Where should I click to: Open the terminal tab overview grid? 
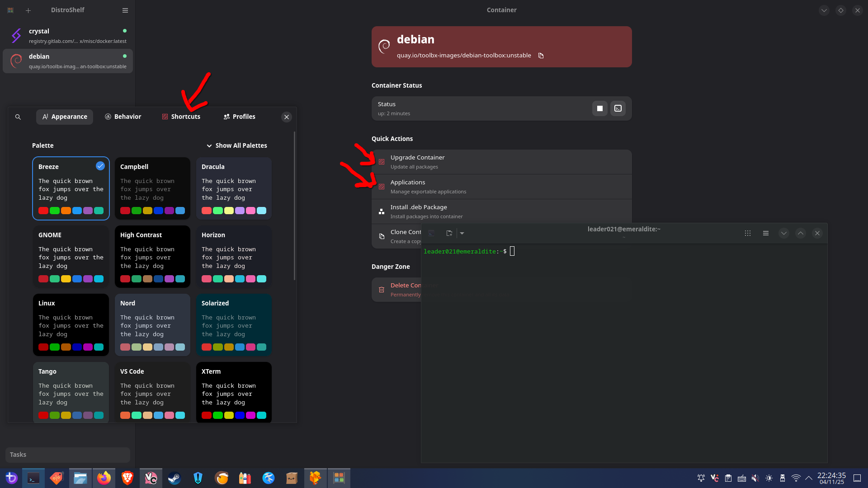pyautogui.click(x=747, y=233)
